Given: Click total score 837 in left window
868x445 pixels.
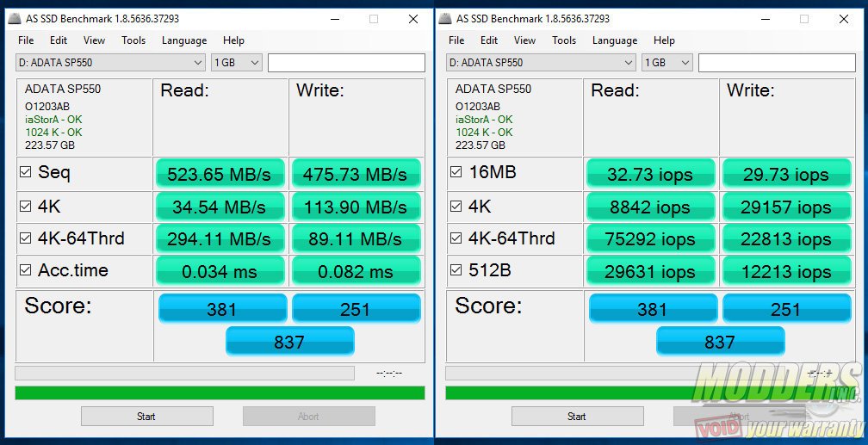Looking at the screenshot, I should (x=289, y=341).
